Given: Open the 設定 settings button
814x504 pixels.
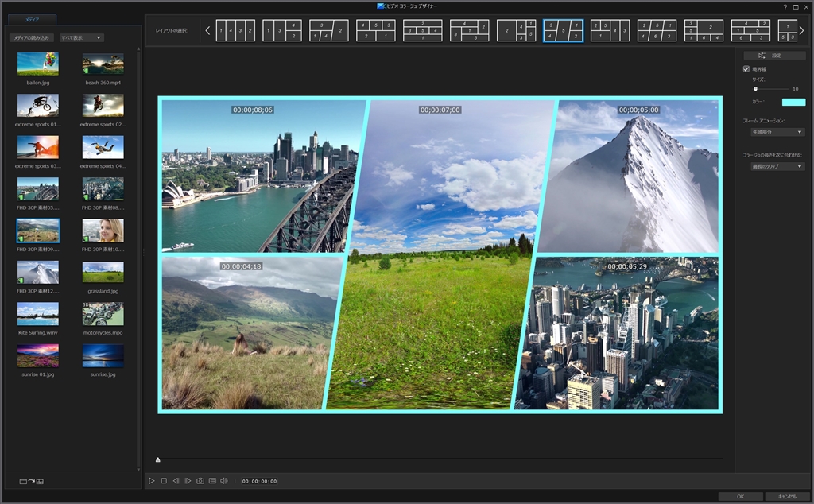Looking at the screenshot, I should (x=774, y=56).
